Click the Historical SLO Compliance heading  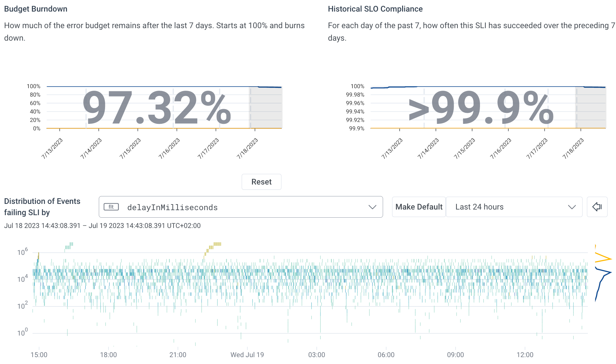coord(375,9)
